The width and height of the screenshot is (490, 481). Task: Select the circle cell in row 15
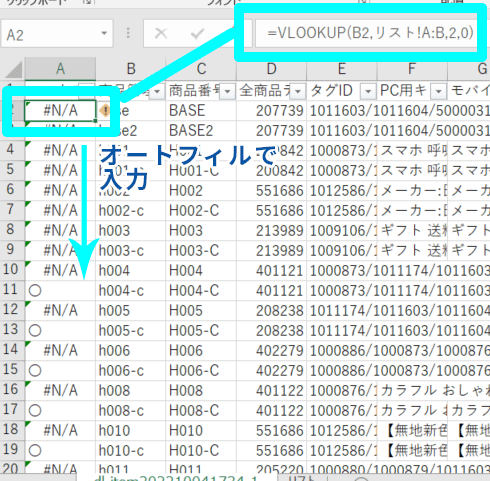tap(60, 371)
